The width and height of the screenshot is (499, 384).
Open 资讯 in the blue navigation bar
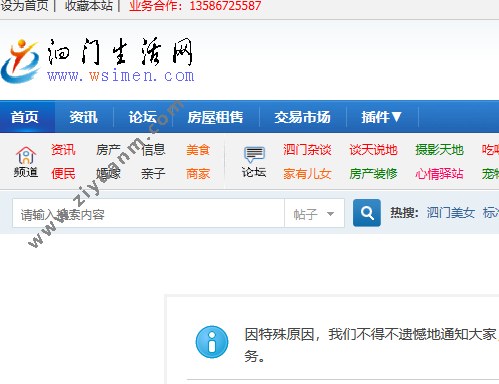coord(84,117)
